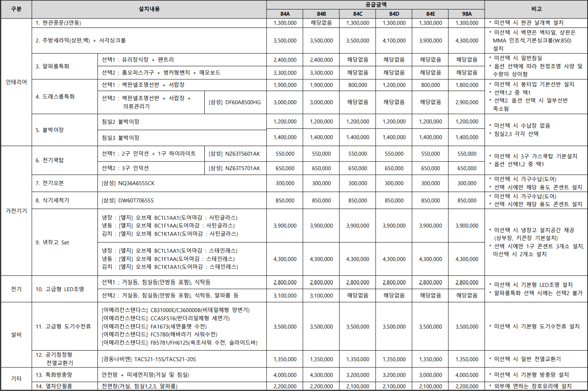The height and width of the screenshot is (391, 588).
Task: Click note '* 외부에 면하는 창호유리에 설치'
Action: click(x=530, y=386)
